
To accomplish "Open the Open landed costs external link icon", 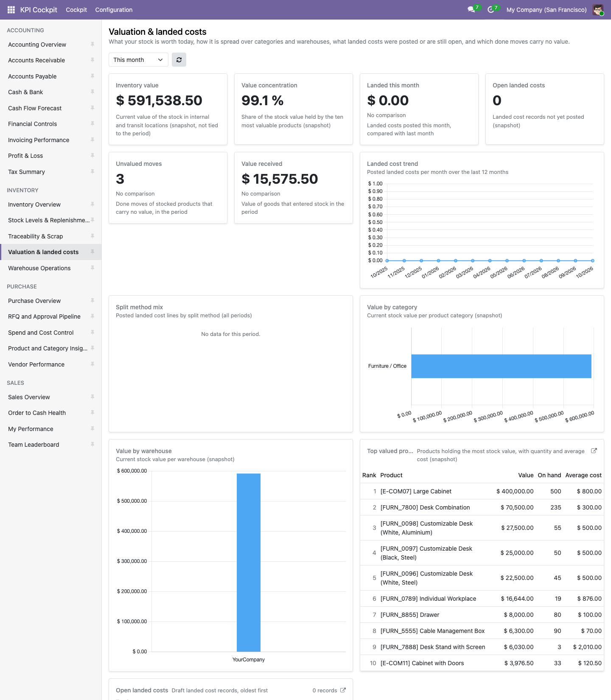I will coord(343,690).
